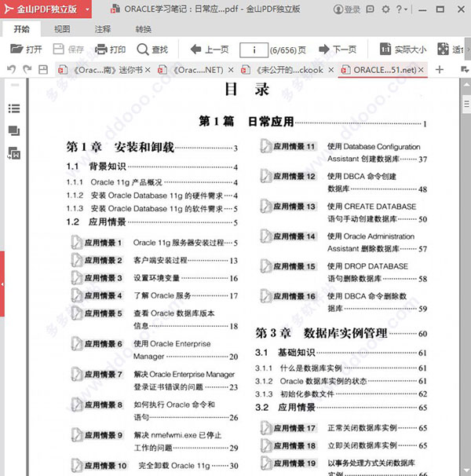Close the ORACLE...51.net) tab

[421, 70]
